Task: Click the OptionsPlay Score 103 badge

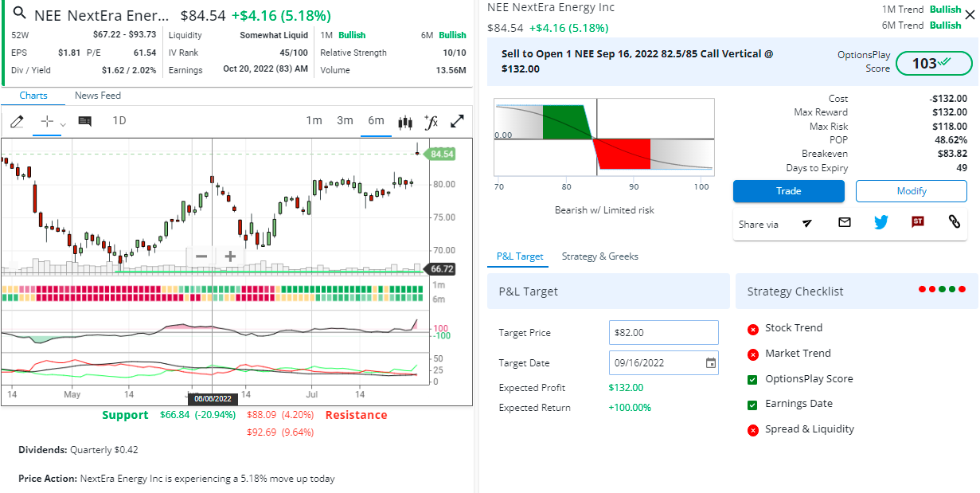Action: point(934,63)
